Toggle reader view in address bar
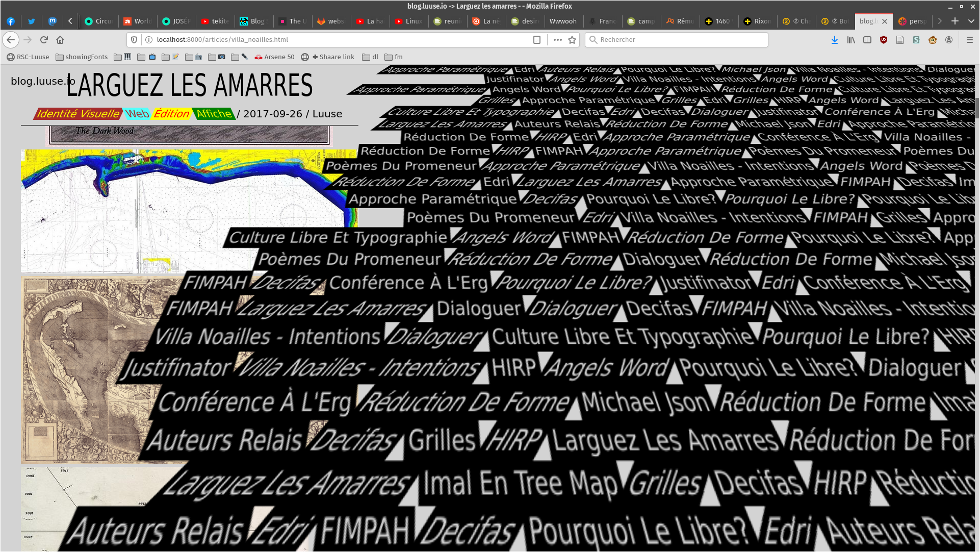Screen dimensions: 980x552 click(537, 40)
